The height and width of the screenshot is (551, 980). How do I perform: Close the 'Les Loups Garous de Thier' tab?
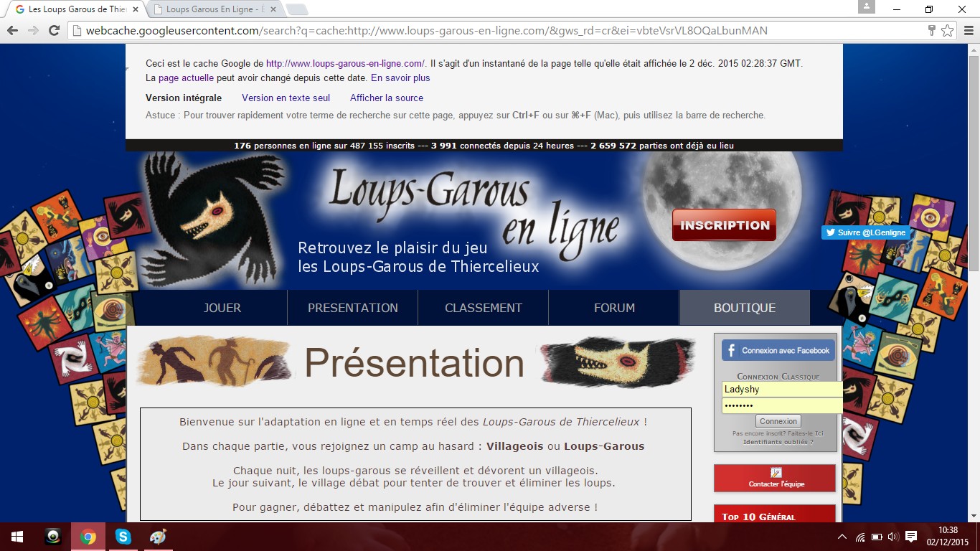(136, 9)
